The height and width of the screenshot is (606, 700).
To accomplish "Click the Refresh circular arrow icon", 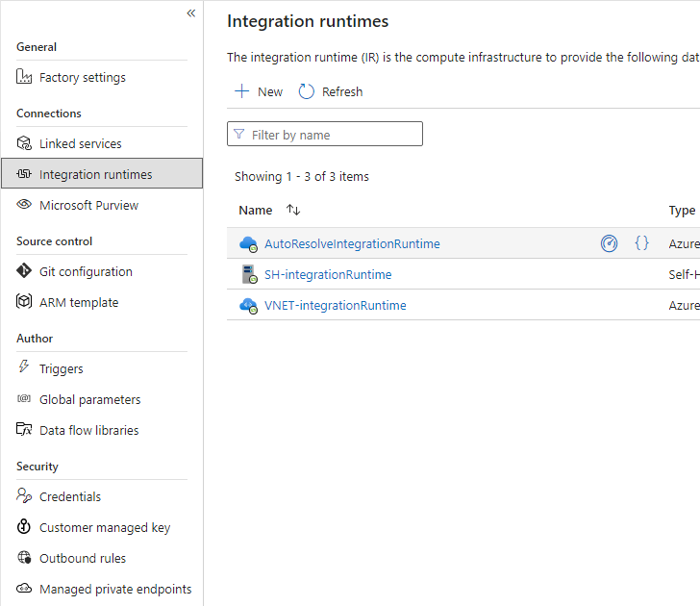I will [x=306, y=91].
